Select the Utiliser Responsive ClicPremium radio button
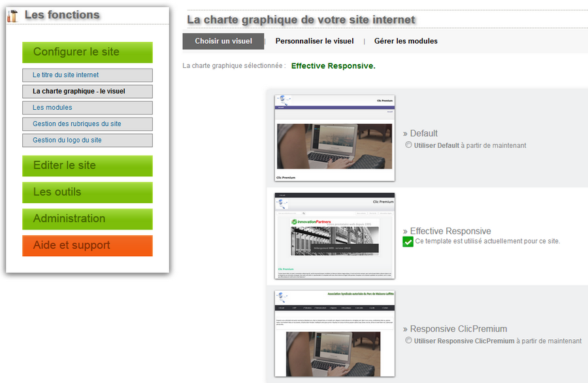The image size is (588, 383). [x=408, y=341]
